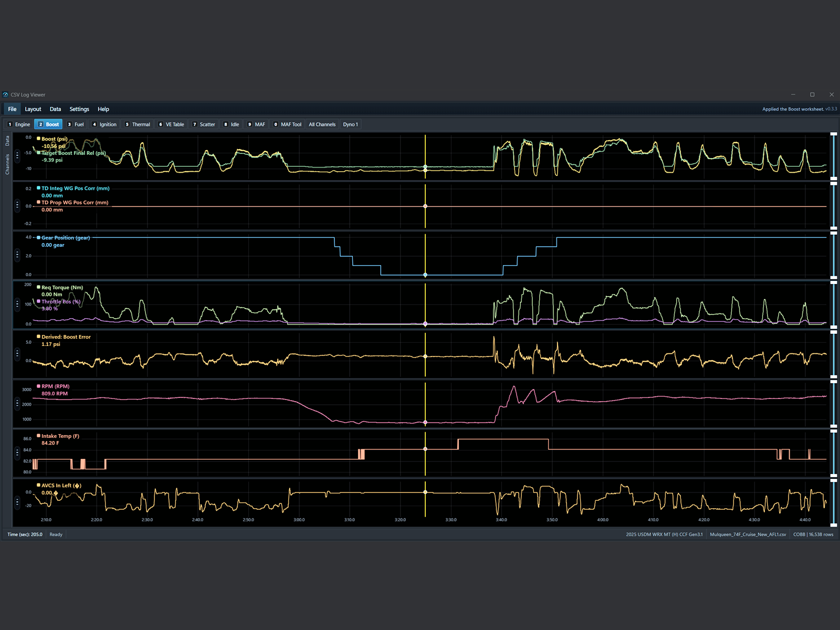Open the Layout menu
The height and width of the screenshot is (630, 840).
[x=33, y=109]
